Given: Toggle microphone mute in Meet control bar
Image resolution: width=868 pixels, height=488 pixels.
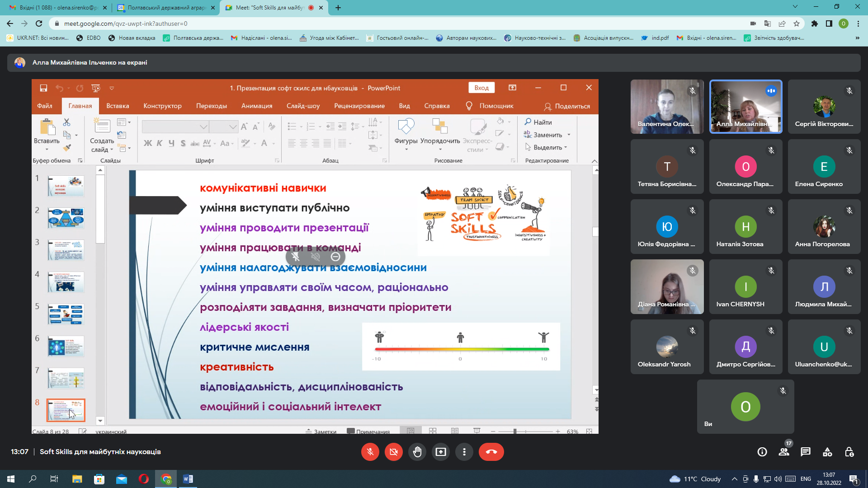Looking at the screenshot, I should click(x=370, y=452).
